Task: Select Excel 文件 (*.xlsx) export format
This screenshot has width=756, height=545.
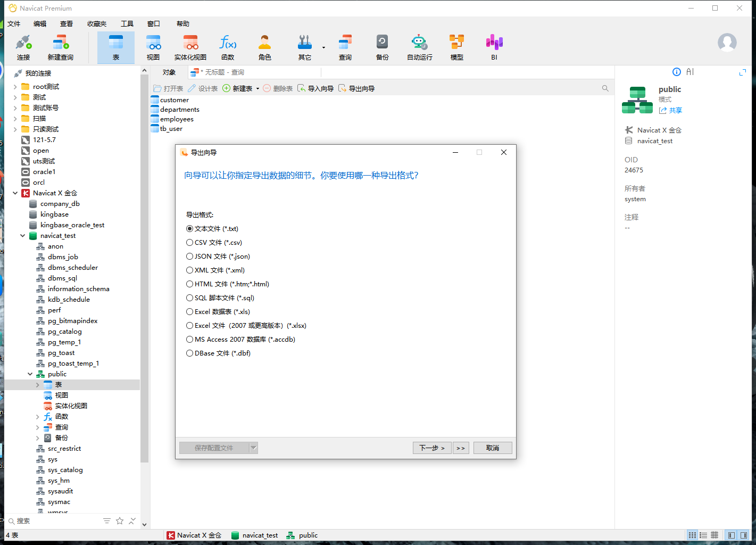Action: pyautogui.click(x=246, y=326)
